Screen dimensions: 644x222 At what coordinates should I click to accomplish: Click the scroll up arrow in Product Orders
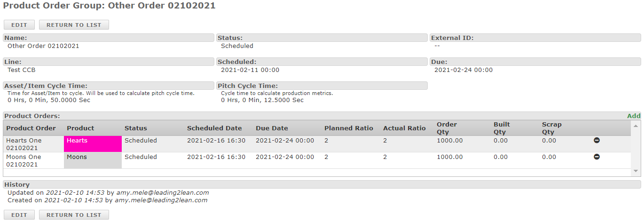(636, 126)
